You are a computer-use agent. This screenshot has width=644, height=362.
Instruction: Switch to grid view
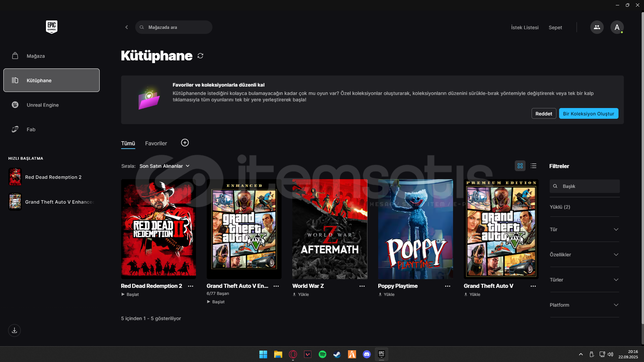[x=520, y=166]
